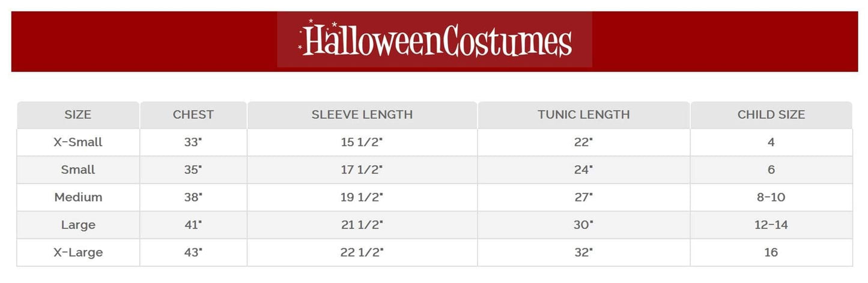Image resolution: width=868 pixels, height=283 pixels.
Task: Select the X-Large size row label
Action: click(78, 252)
